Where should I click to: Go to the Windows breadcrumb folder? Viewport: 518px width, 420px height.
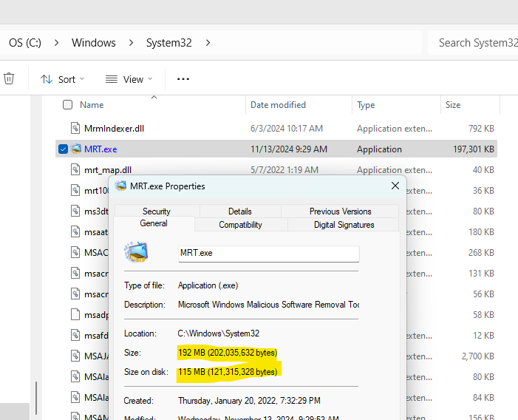click(x=94, y=43)
